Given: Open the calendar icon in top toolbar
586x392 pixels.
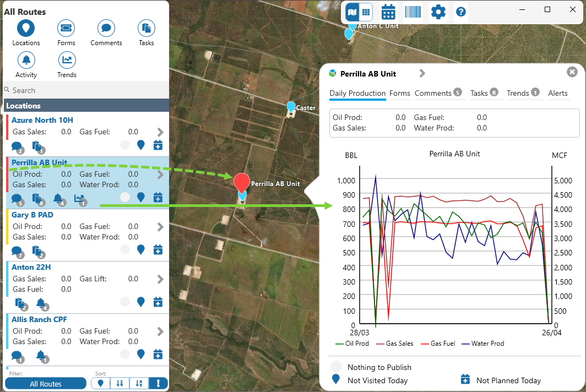Looking at the screenshot, I should (388, 12).
